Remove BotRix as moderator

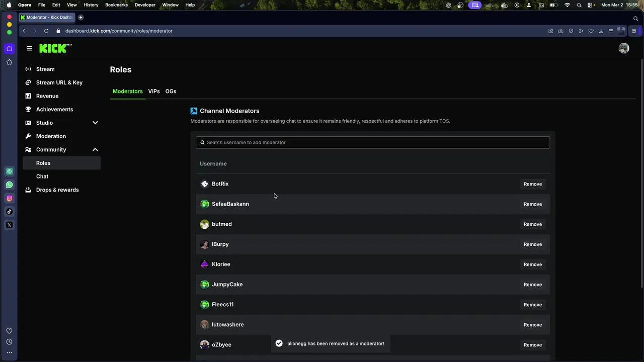pyautogui.click(x=533, y=184)
